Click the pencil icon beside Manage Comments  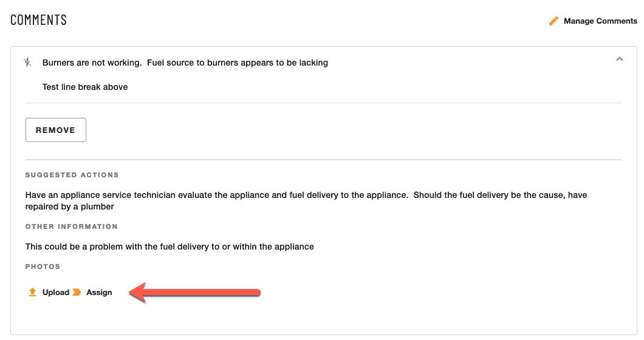tap(553, 21)
